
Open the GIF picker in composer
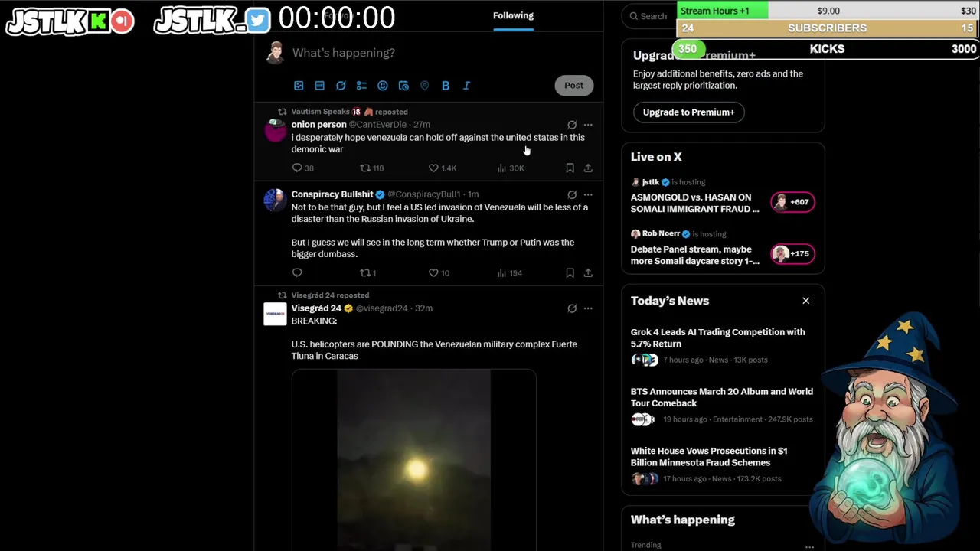pyautogui.click(x=319, y=86)
